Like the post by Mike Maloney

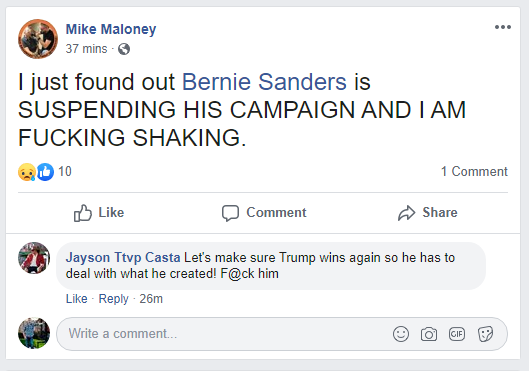point(99,213)
